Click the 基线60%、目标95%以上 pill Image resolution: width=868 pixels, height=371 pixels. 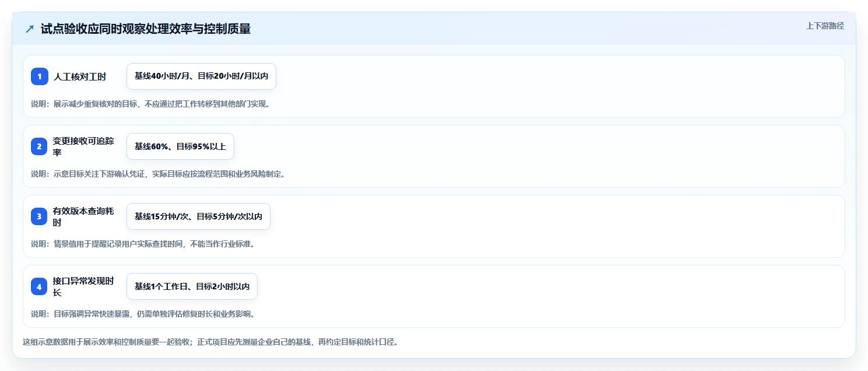pyautogui.click(x=180, y=146)
